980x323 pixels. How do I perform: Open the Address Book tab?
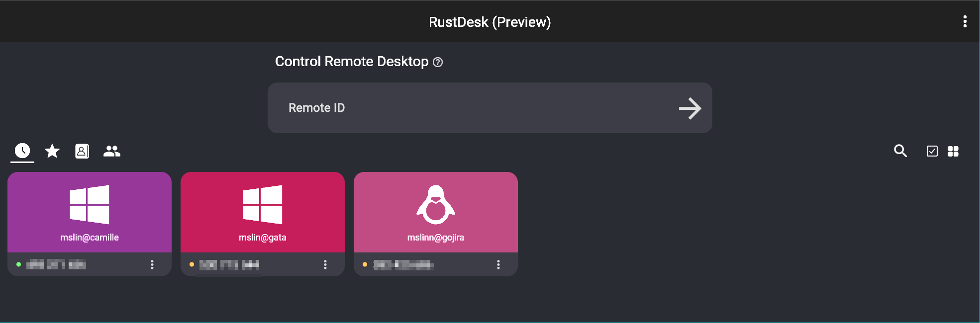[82, 151]
